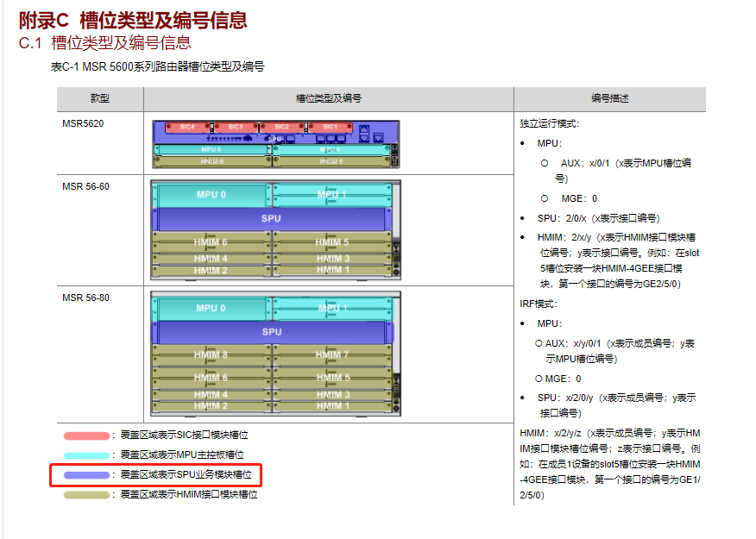Viewport: 756px width, 539px height.
Task: Click HMIM 1 slot in MSR 56-60 diagram
Action: click(x=331, y=270)
